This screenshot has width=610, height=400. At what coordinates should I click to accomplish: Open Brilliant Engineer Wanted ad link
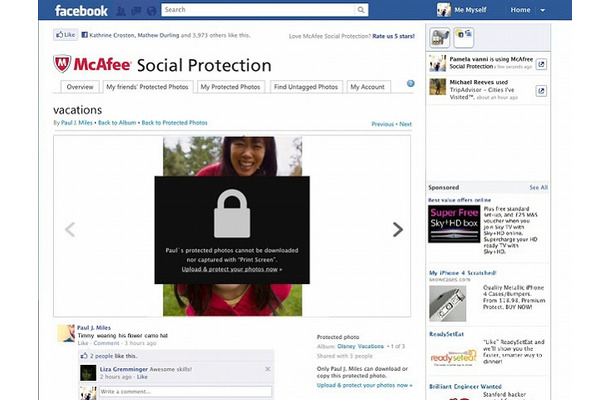click(x=465, y=387)
